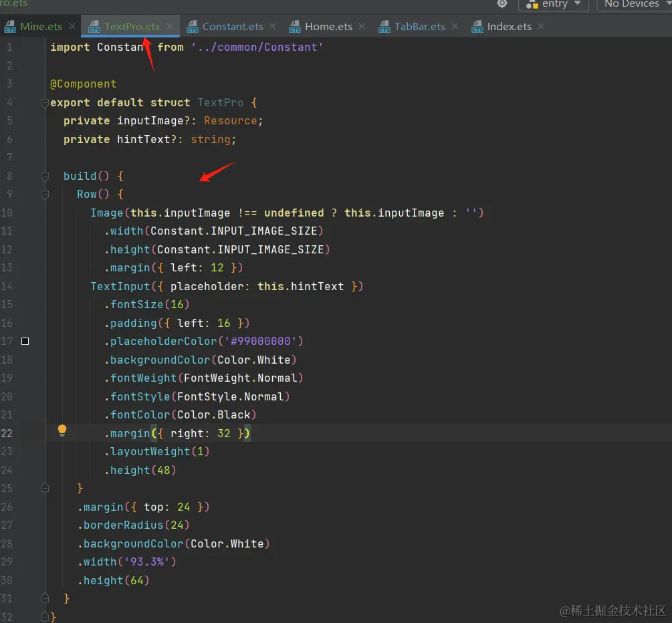Screen dimensions: 672x623
Task: Collapse the build() fold marker on line 8
Action: point(45,176)
